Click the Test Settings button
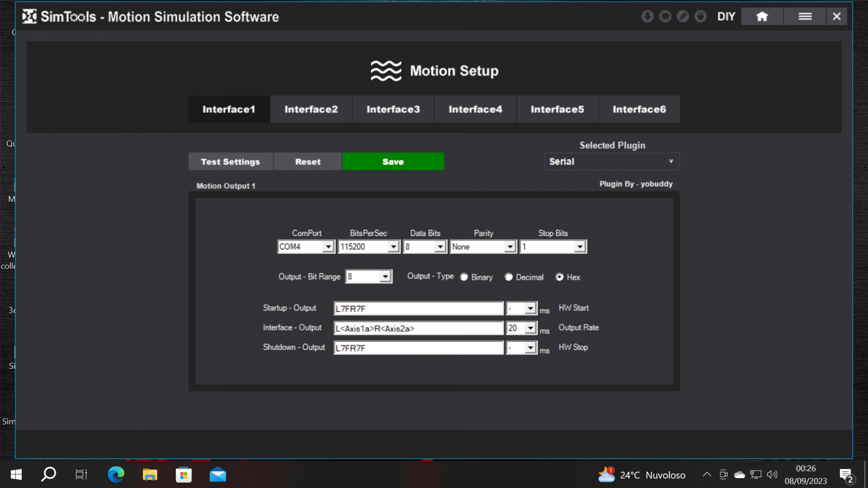868x488 pixels. tap(231, 162)
